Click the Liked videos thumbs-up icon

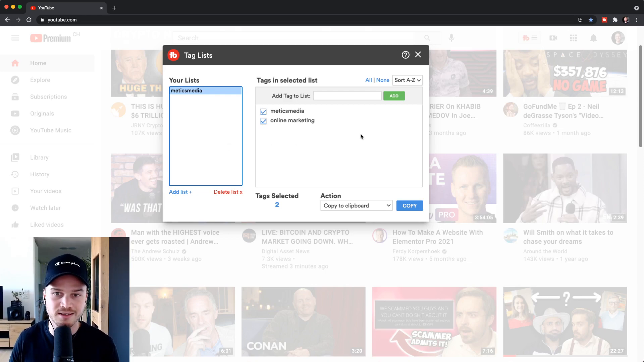click(15, 225)
